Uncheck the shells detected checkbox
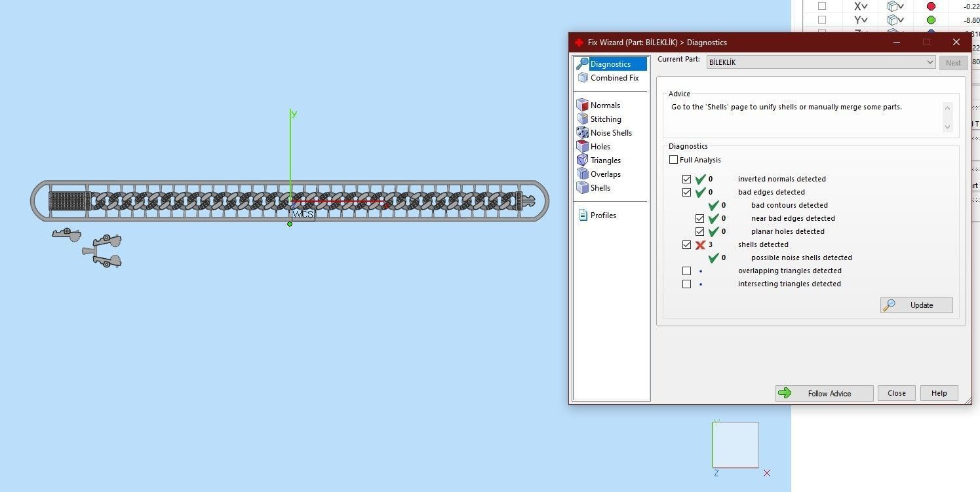The image size is (980, 492). point(686,244)
